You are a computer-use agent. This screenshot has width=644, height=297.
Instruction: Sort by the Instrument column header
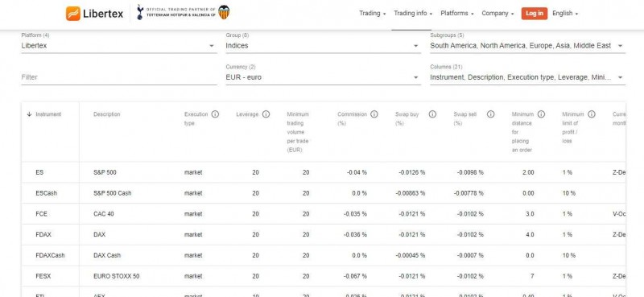pyautogui.click(x=48, y=114)
